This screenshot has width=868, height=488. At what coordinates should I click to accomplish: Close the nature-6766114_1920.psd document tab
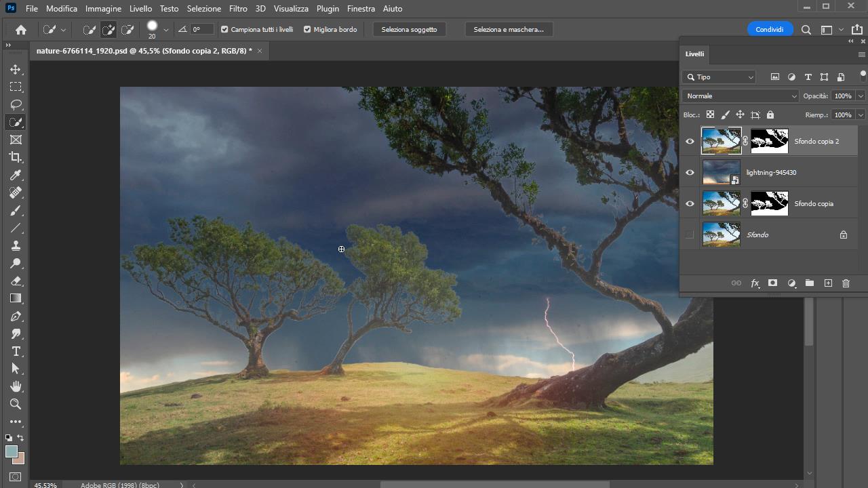[259, 51]
